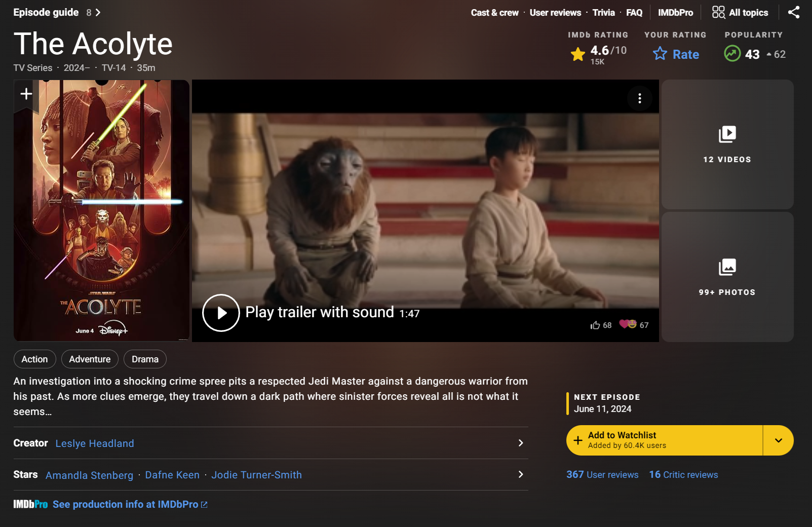
Task: Click The Acolyte poster image
Action: (101, 210)
